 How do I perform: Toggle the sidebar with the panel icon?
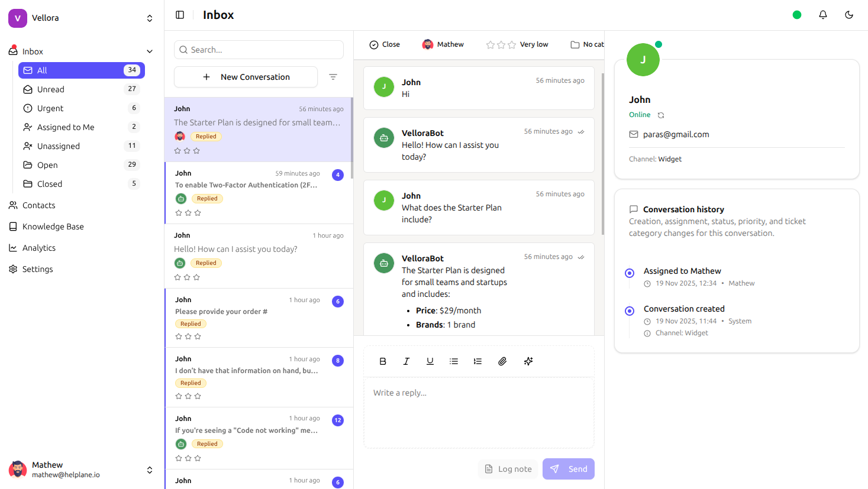[x=179, y=14]
